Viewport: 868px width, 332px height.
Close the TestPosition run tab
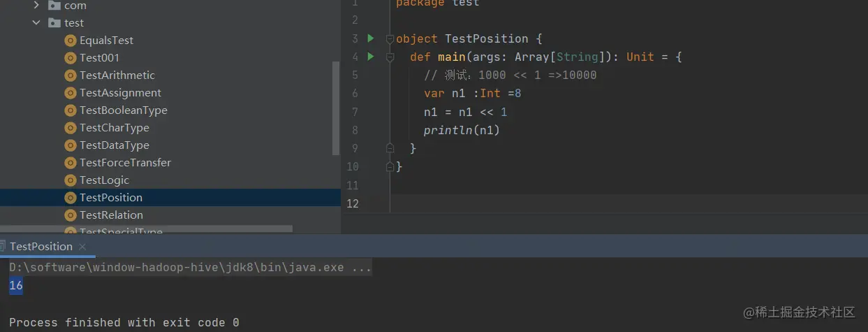click(82, 247)
